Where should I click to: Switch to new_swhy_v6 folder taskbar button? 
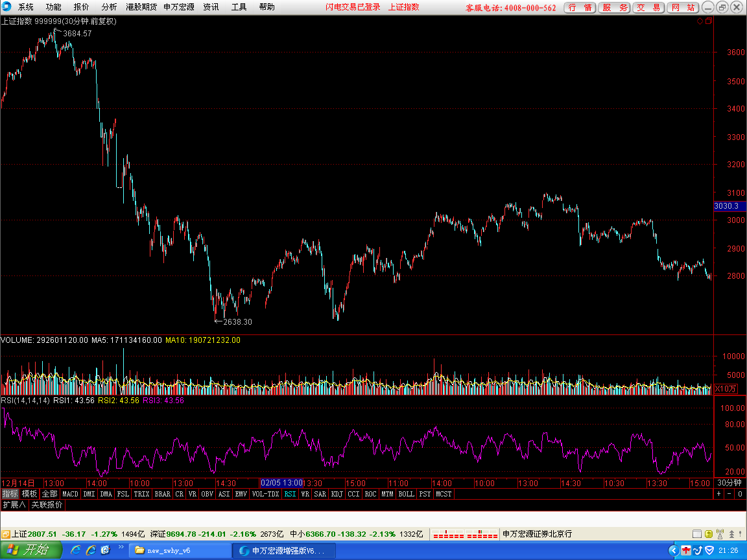coord(180,550)
